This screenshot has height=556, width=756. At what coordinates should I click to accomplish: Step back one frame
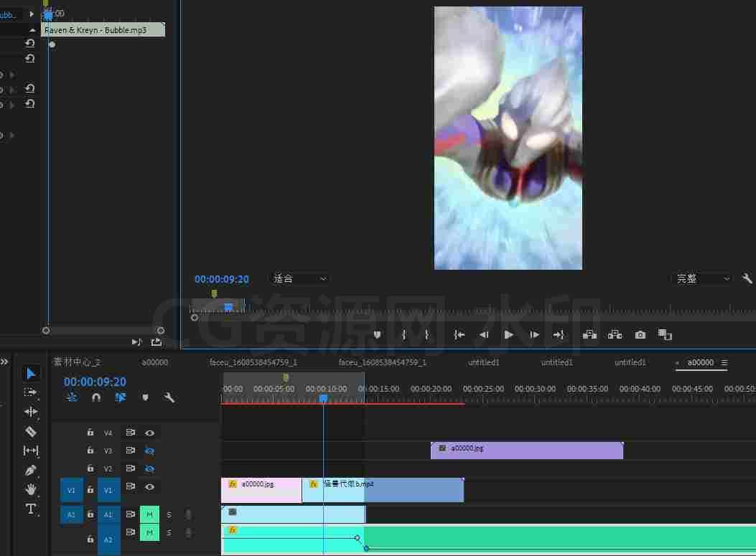[x=484, y=335]
